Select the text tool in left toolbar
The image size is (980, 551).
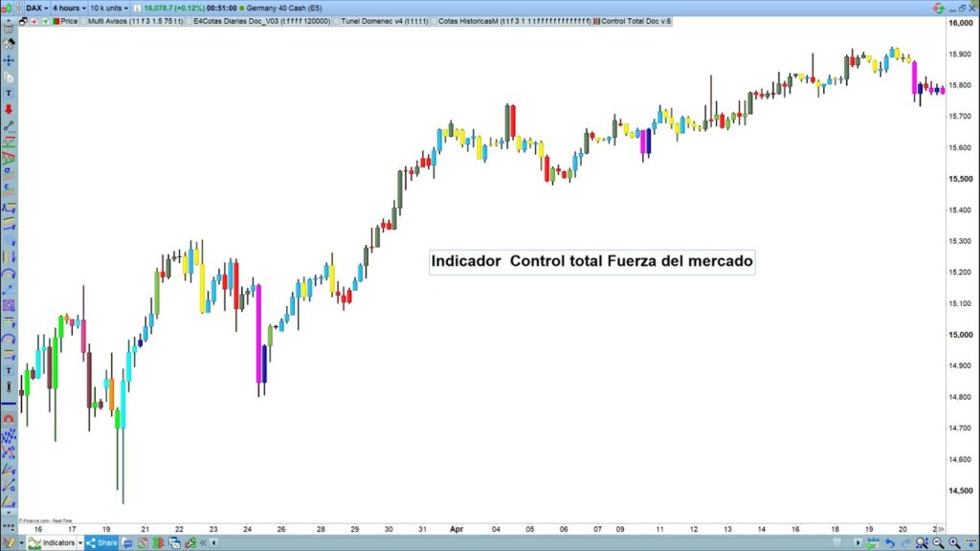(x=9, y=93)
